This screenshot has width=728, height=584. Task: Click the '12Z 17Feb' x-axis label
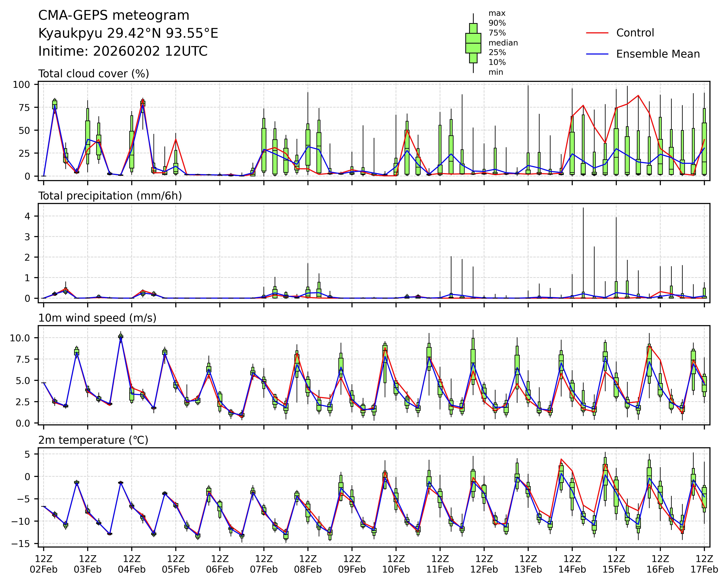[x=704, y=564]
